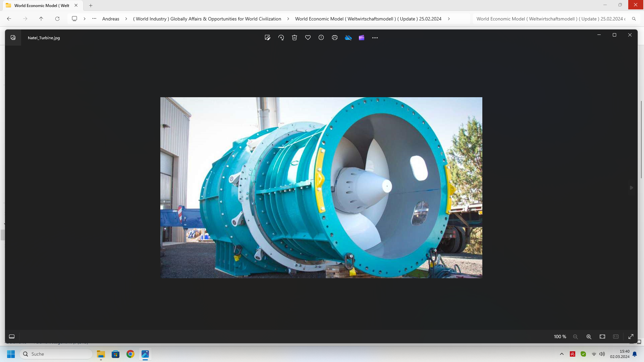
Task: Open Wi-Fi network settings from tray
Action: click(594, 354)
